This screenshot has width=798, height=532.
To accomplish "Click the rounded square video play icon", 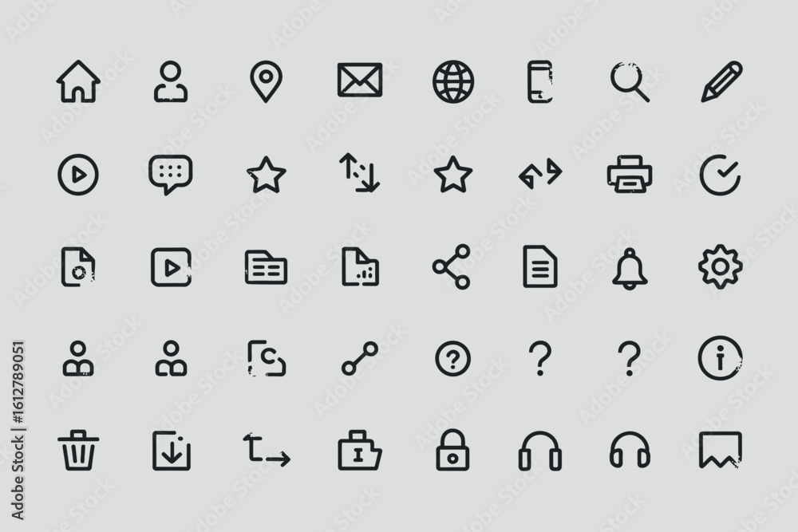I will click(171, 267).
